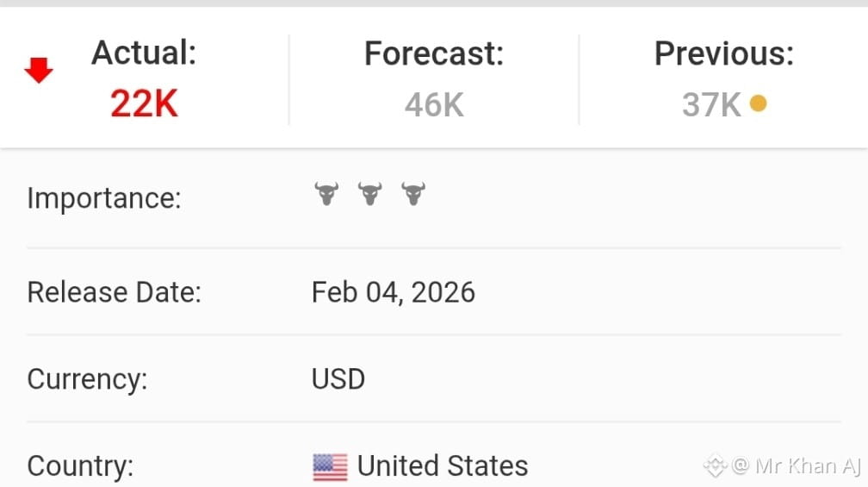Click the United States country name
The height and width of the screenshot is (487, 868).
pyautogui.click(x=443, y=465)
